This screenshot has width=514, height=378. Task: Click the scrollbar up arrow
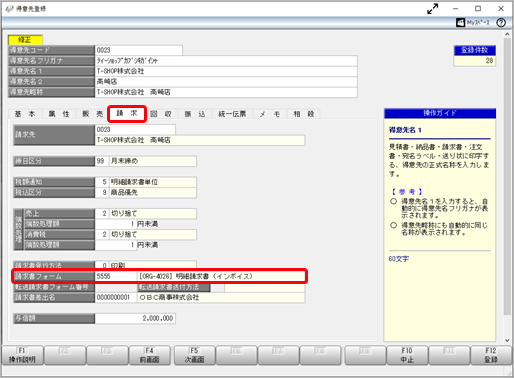[507, 34]
